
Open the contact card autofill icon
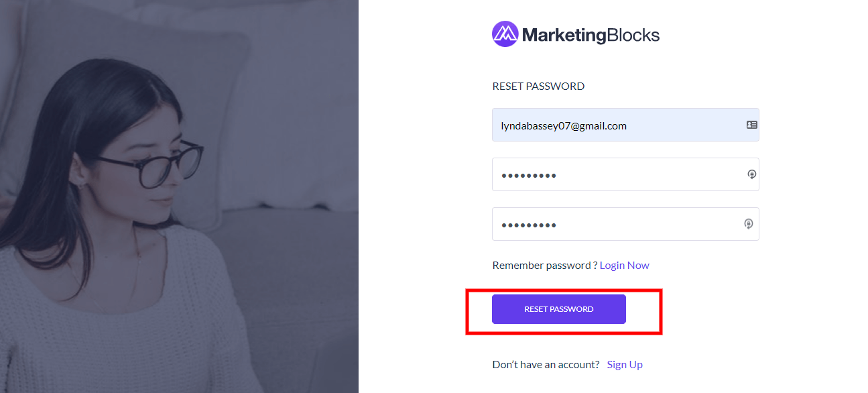752,125
